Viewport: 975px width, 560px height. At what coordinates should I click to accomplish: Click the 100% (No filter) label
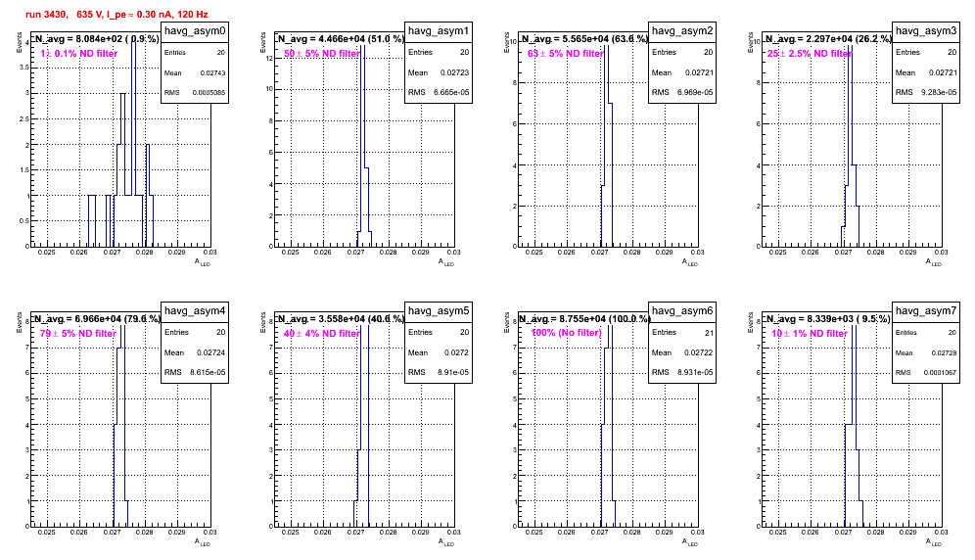click(567, 333)
